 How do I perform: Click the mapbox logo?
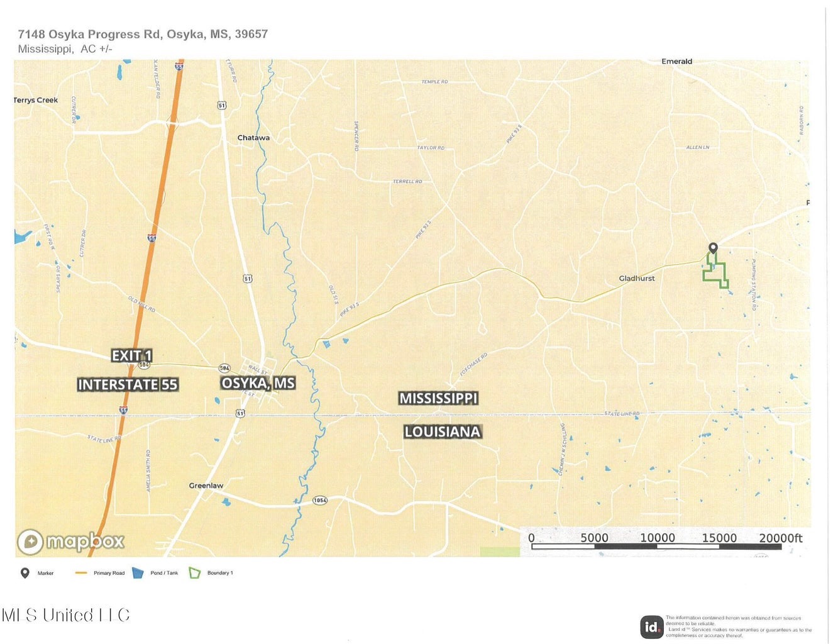71,541
